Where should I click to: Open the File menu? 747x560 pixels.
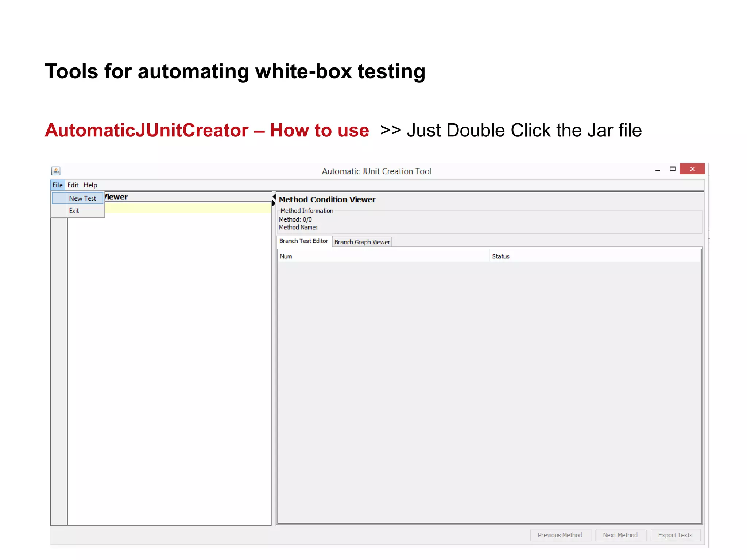tap(57, 185)
